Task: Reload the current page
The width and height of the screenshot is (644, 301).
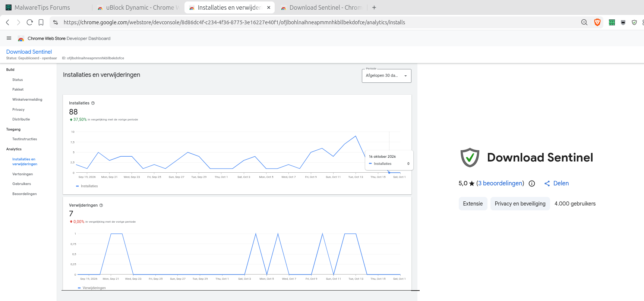Action: (30, 22)
